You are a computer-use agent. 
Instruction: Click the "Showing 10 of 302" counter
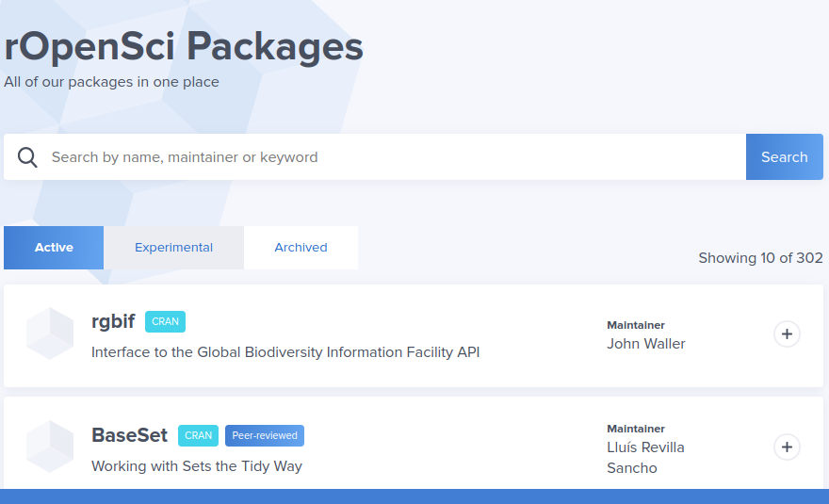point(760,258)
